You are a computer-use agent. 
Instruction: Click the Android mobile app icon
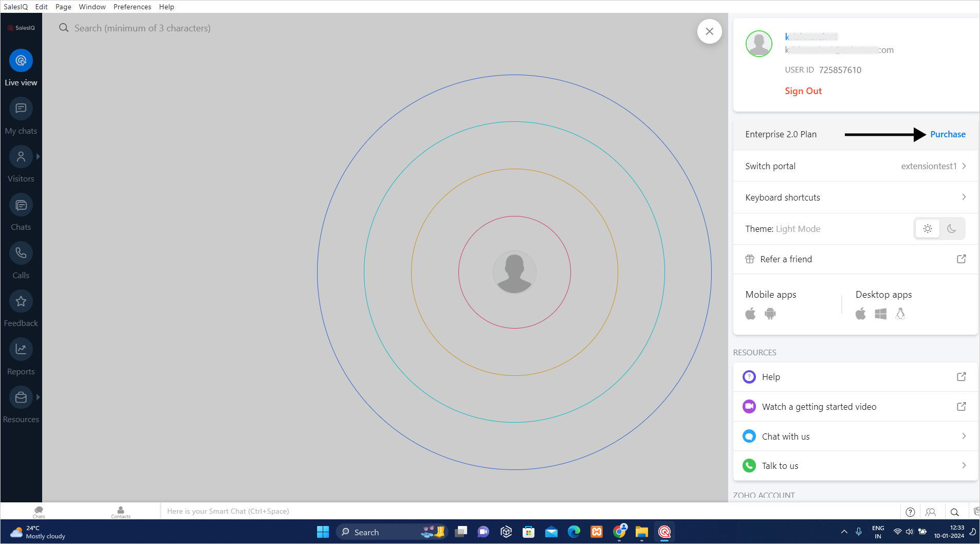pyautogui.click(x=770, y=314)
